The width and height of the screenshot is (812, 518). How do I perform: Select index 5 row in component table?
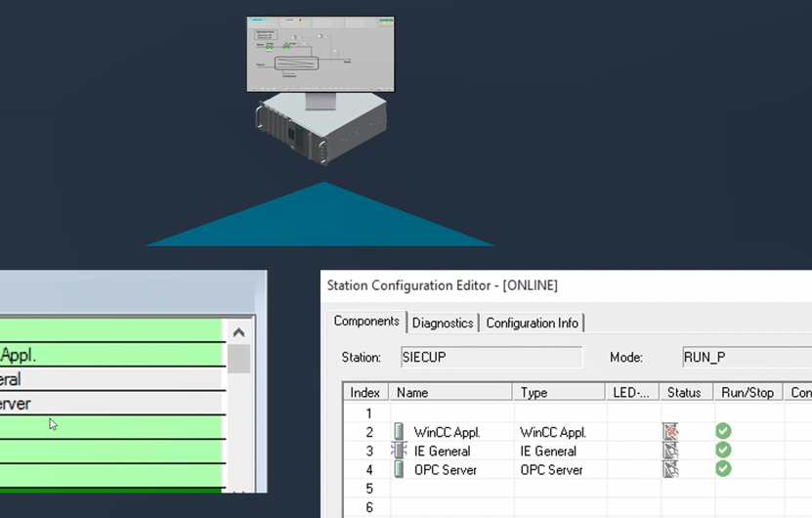coord(577,489)
